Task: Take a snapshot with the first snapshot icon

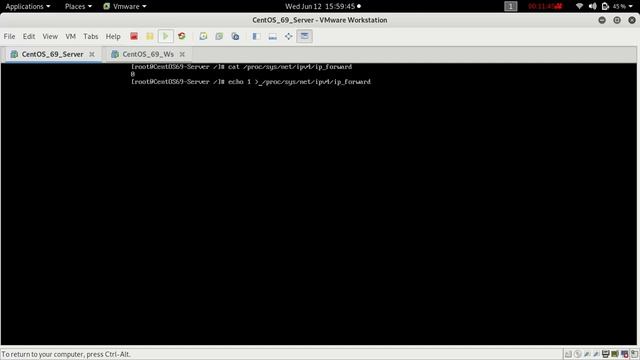Action: [x=203, y=36]
